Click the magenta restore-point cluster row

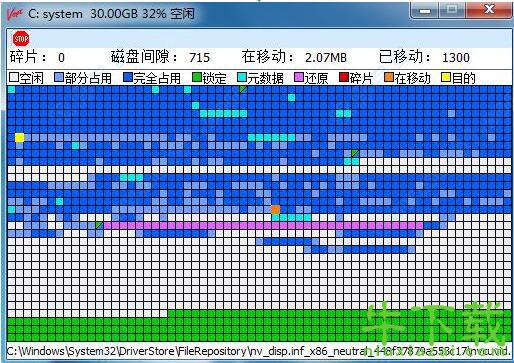pos(263,225)
